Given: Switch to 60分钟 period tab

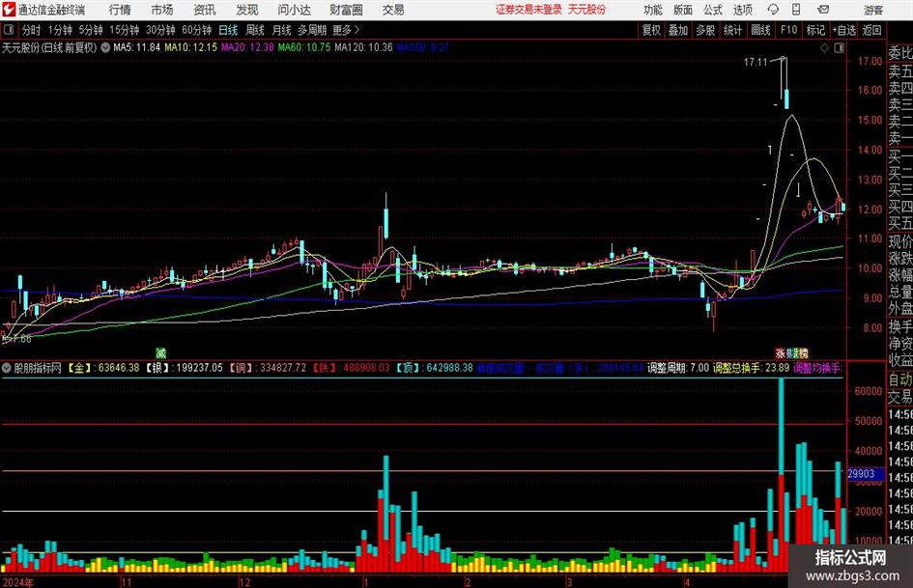Looking at the screenshot, I should [x=197, y=30].
